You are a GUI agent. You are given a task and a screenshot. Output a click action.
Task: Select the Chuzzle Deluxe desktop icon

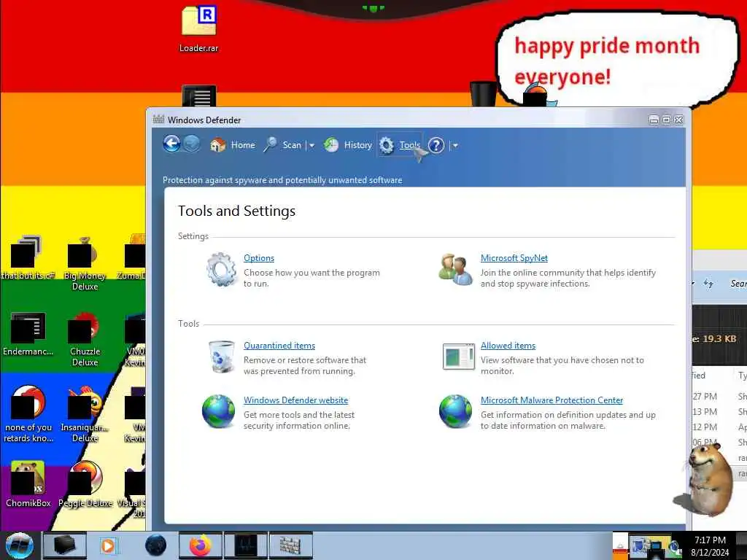coord(85,339)
